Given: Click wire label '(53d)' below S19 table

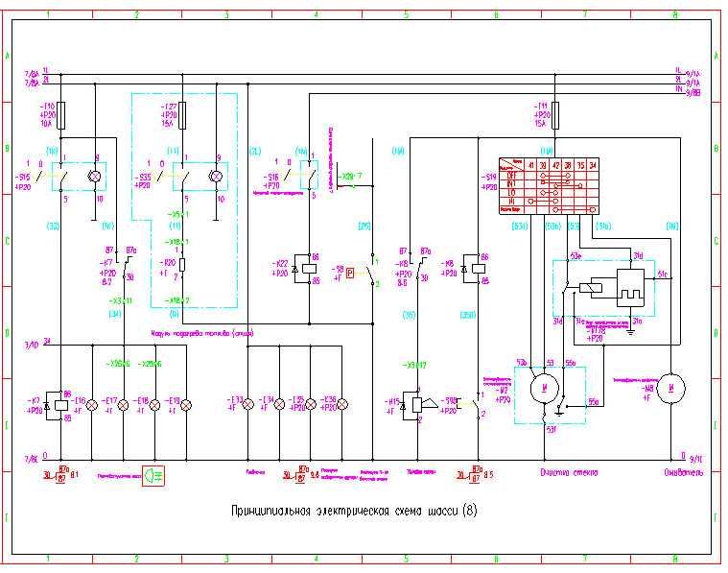Looking at the screenshot, I should click(x=520, y=227).
